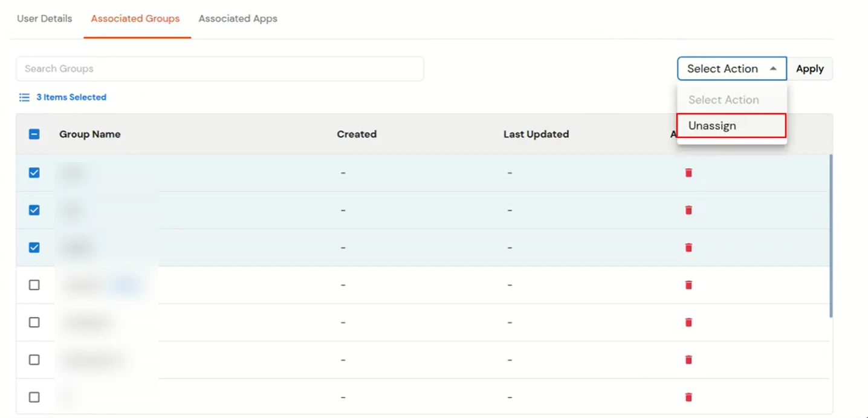Open the Associated Apps tab
Viewport: 868px width, 418px height.
click(x=238, y=19)
